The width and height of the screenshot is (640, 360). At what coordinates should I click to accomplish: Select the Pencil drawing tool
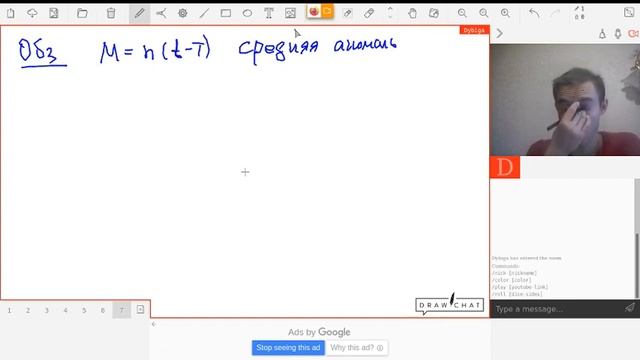point(140,13)
